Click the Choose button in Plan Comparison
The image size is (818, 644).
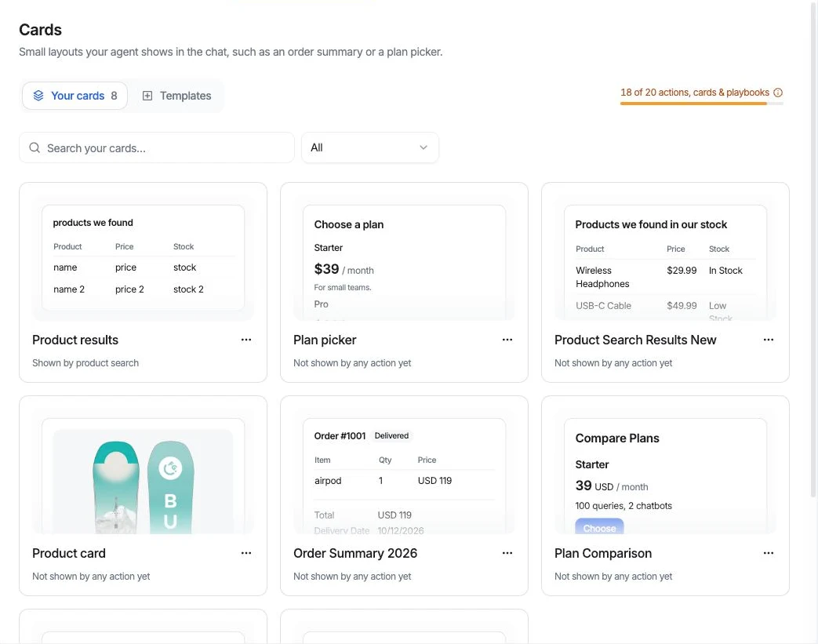click(x=599, y=526)
